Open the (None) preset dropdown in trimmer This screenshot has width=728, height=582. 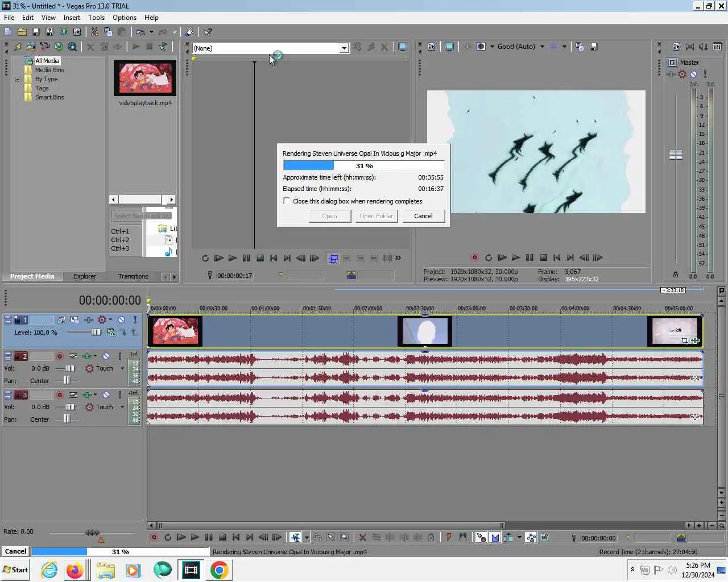pos(344,48)
